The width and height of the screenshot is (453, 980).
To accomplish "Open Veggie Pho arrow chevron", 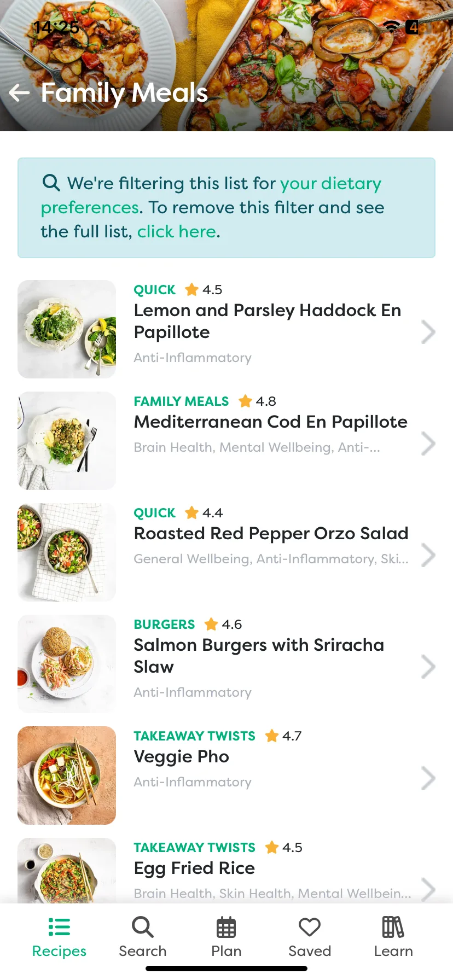I will 428,778.
